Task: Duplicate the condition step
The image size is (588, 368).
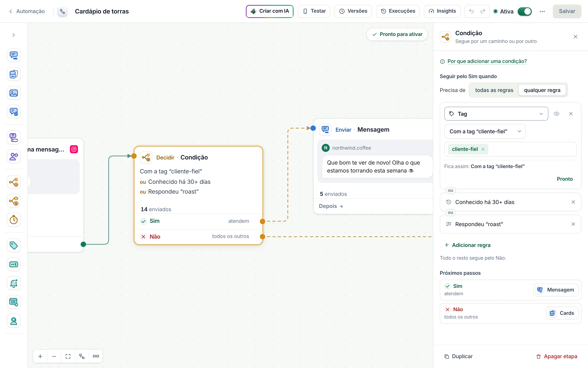Action: [459, 356]
